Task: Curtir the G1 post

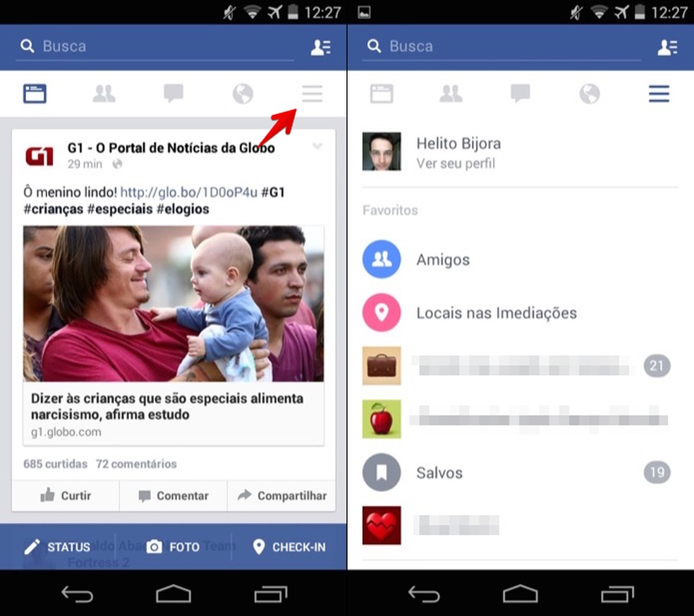Action: click(66, 495)
